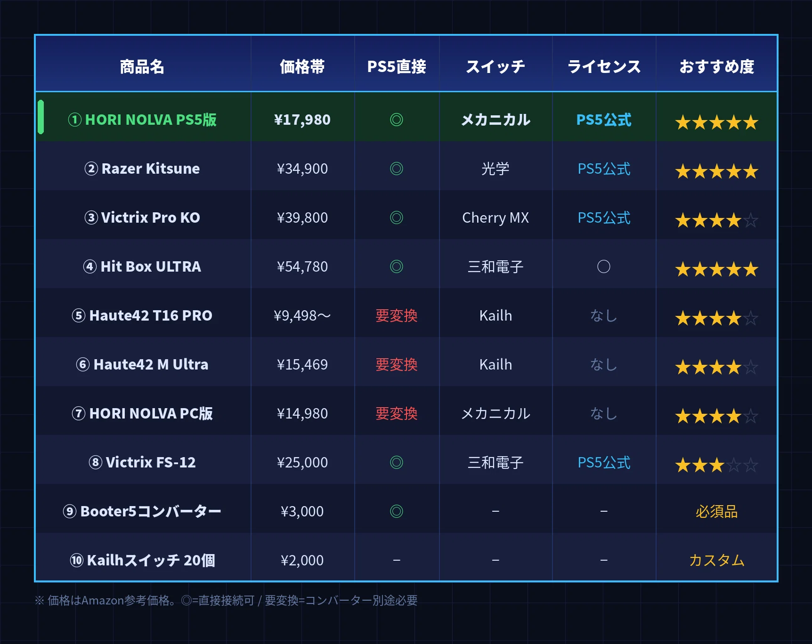
Task: Click the 価格帯 column header
Action: [302, 67]
